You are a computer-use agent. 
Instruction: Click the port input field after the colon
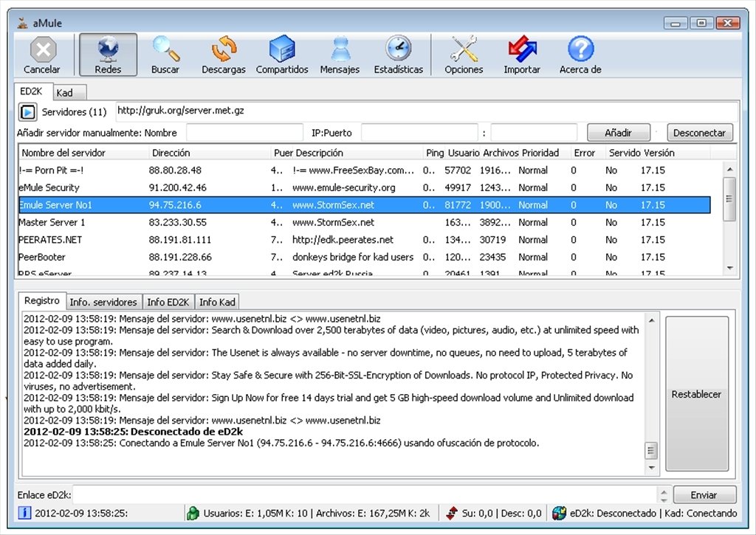[x=534, y=133]
